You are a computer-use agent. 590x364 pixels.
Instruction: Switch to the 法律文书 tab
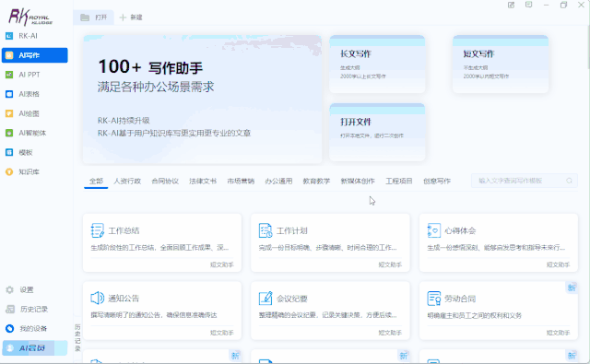click(203, 182)
